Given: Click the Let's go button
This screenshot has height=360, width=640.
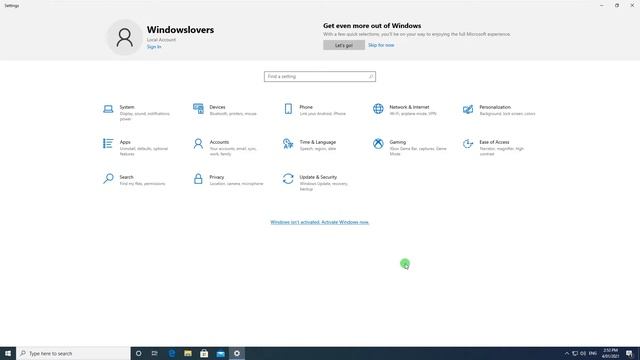Looking at the screenshot, I should tap(344, 45).
